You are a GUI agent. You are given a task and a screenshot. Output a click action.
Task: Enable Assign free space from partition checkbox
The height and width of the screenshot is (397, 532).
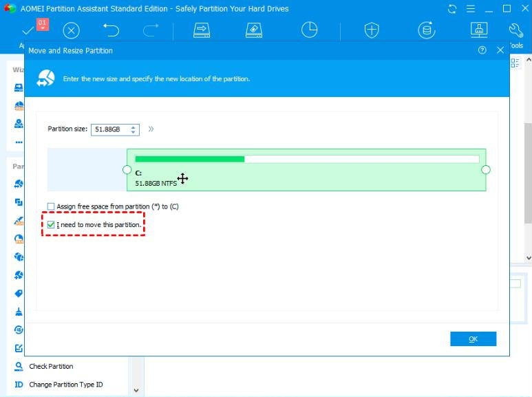[x=51, y=206]
